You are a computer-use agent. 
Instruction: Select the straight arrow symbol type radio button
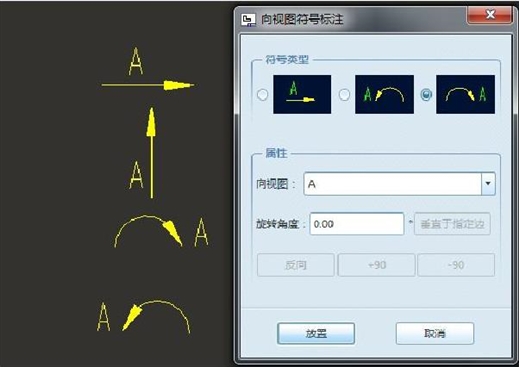point(263,95)
